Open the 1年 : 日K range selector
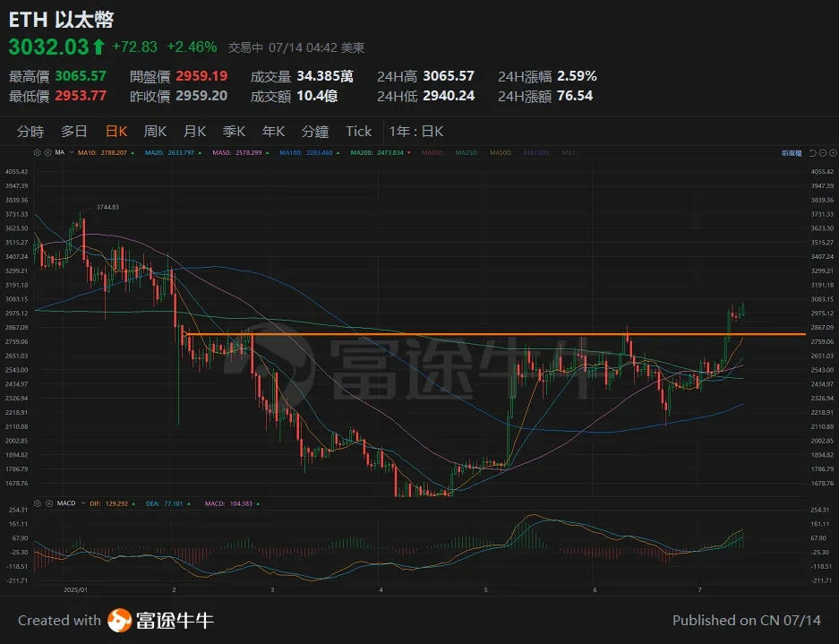The height and width of the screenshot is (644, 839). tap(416, 131)
